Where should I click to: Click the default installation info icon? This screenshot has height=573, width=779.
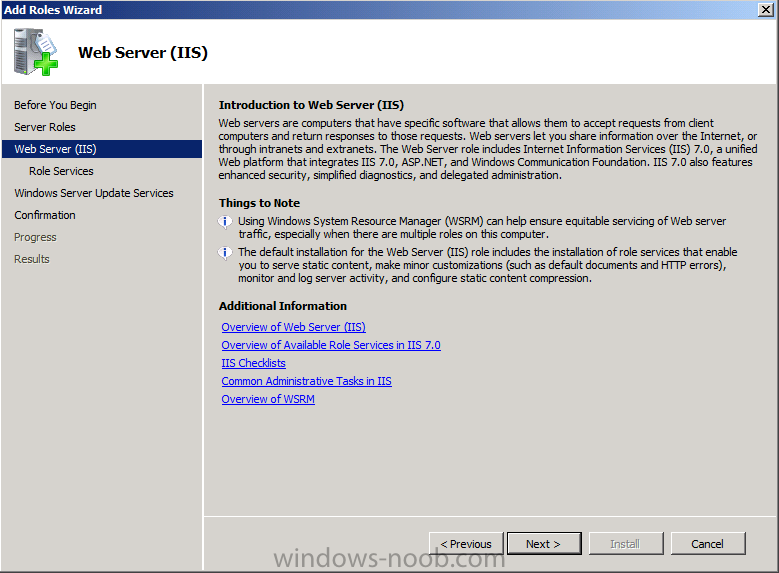tap(225, 253)
